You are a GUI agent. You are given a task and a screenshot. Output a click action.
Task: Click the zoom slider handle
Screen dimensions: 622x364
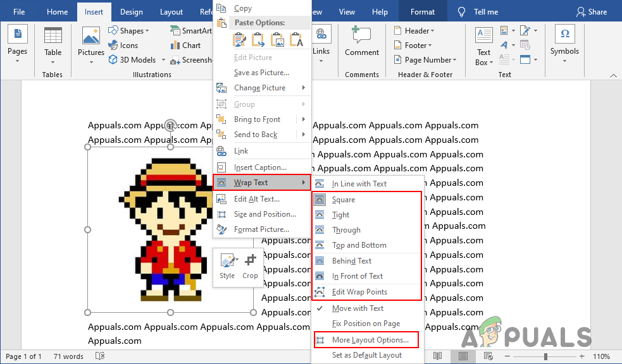click(x=546, y=356)
